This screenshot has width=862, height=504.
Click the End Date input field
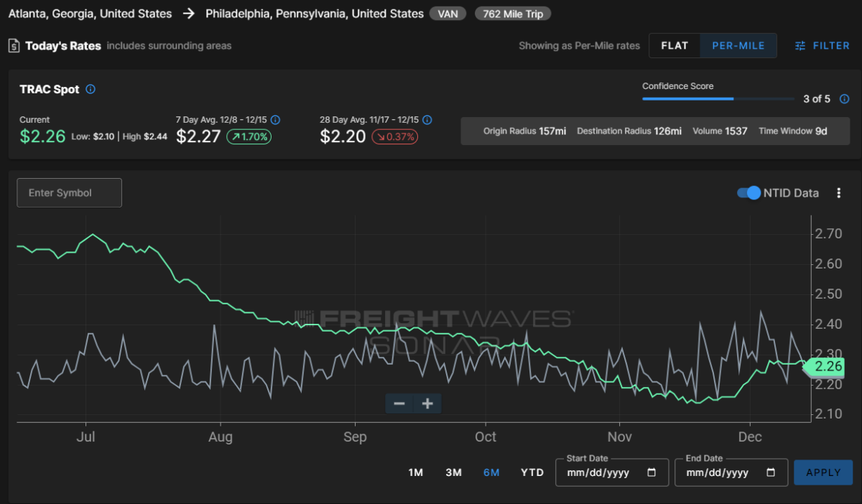731,472
